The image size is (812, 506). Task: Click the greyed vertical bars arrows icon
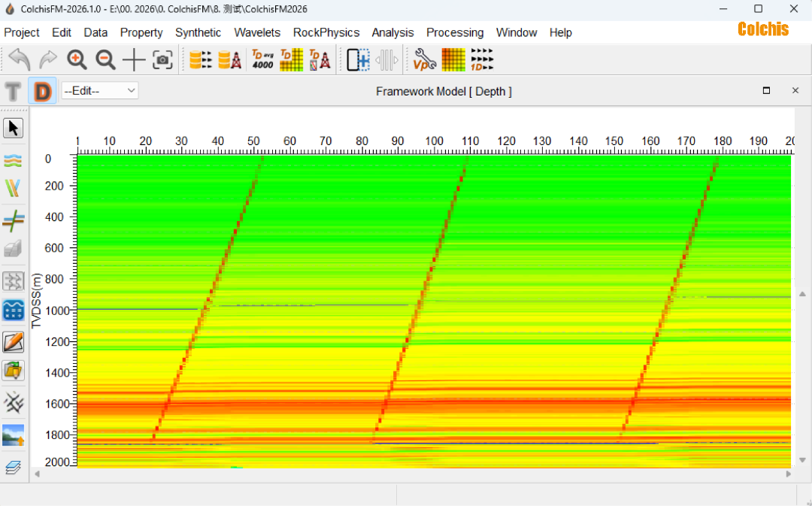[x=387, y=60]
